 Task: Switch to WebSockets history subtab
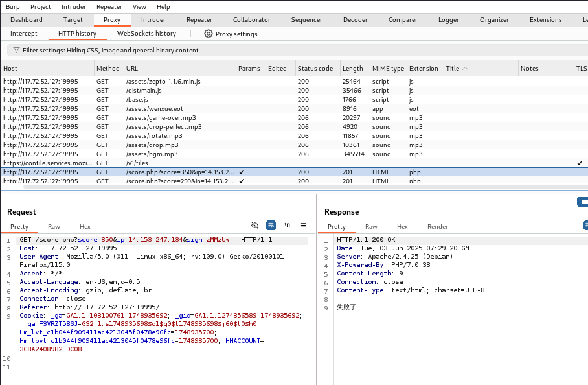pos(146,34)
